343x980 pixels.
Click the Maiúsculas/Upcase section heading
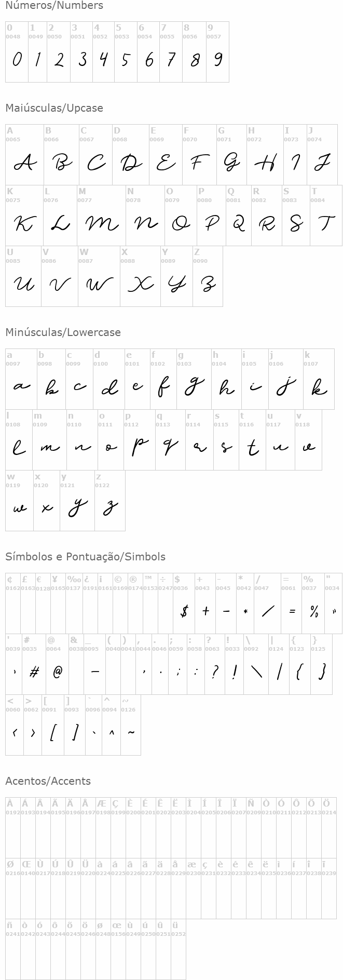pyautogui.click(x=54, y=108)
